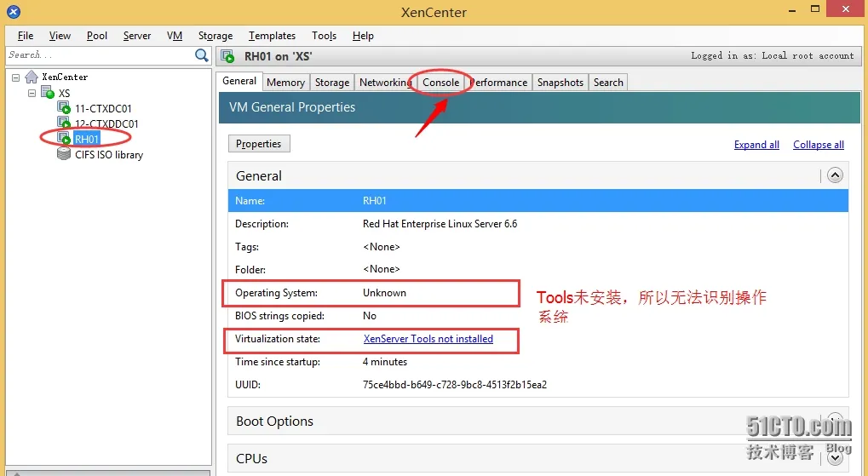Select 11-CTXDC01 in the tree

click(x=103, y=108)
